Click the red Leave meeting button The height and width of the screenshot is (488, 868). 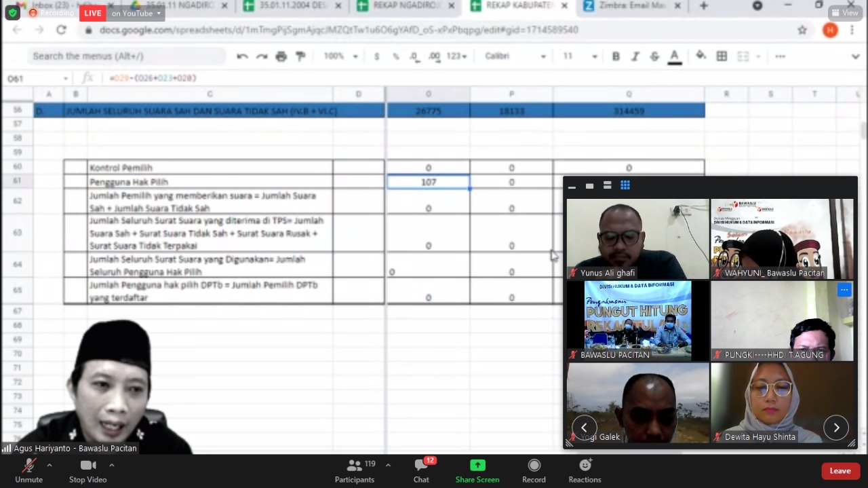(x=840, y=470)
